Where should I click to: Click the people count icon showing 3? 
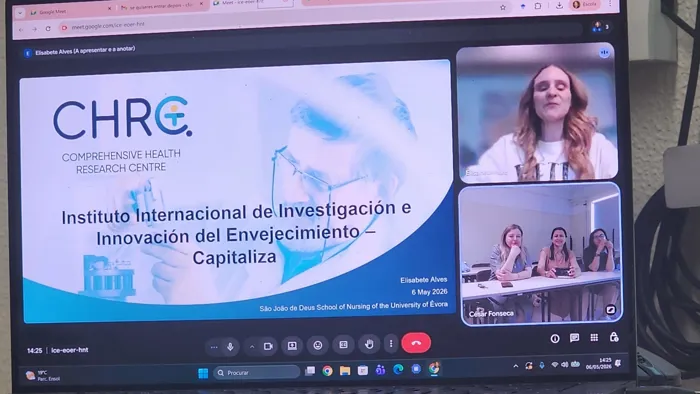601,27
